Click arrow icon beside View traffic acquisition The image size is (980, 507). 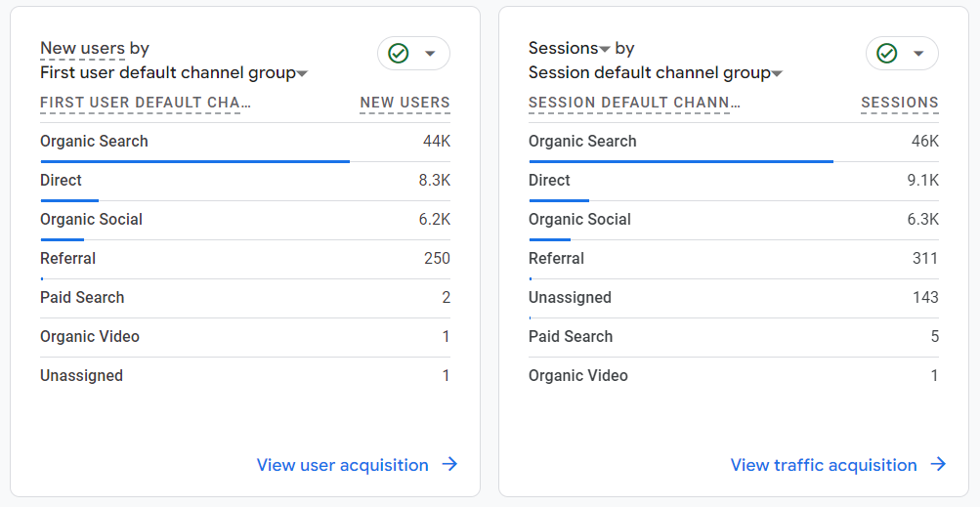(x=938, y=465)
